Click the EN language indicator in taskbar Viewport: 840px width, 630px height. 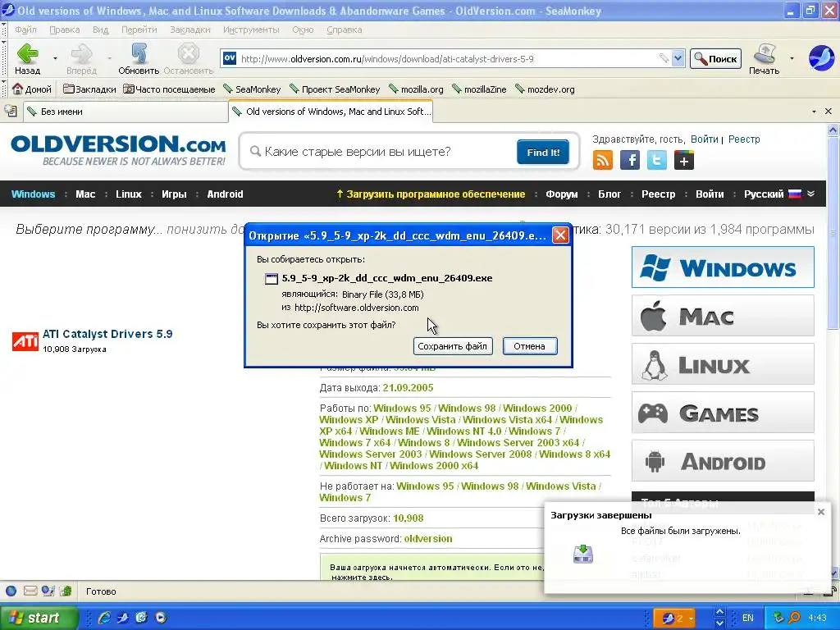pos(748,618)
